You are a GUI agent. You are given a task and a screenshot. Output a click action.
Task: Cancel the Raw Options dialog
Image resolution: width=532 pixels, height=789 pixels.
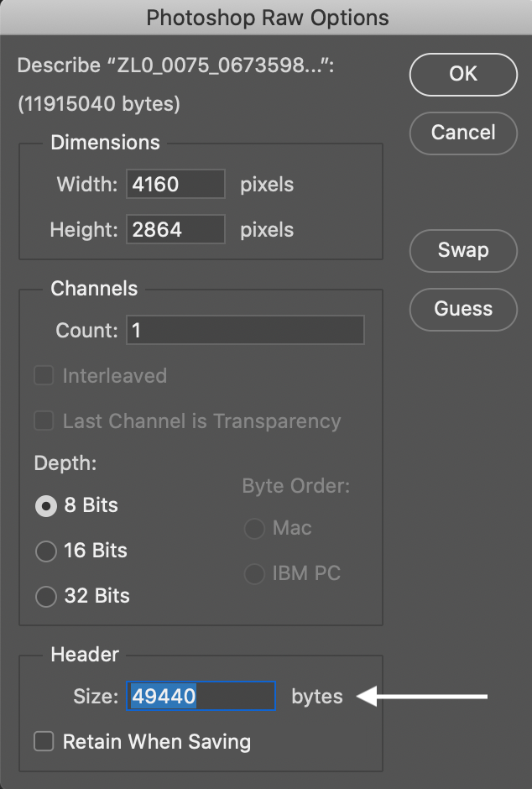coord(463,133)
